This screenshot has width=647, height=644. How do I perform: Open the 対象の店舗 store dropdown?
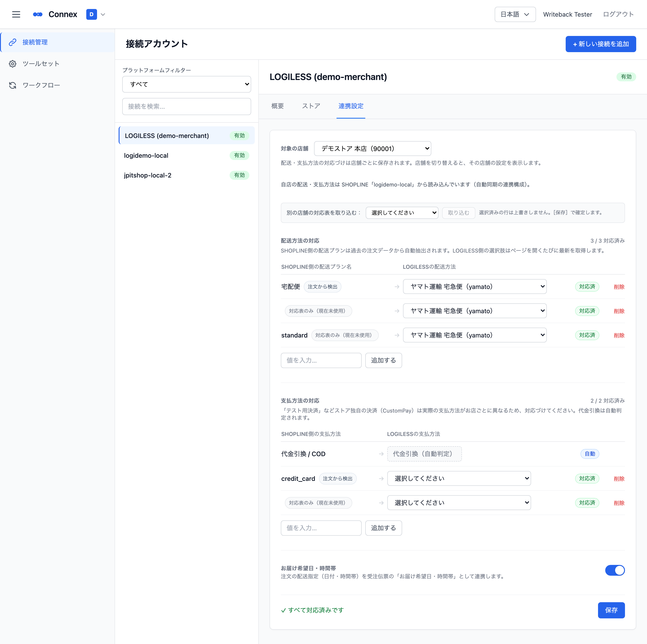pos(372,148)
